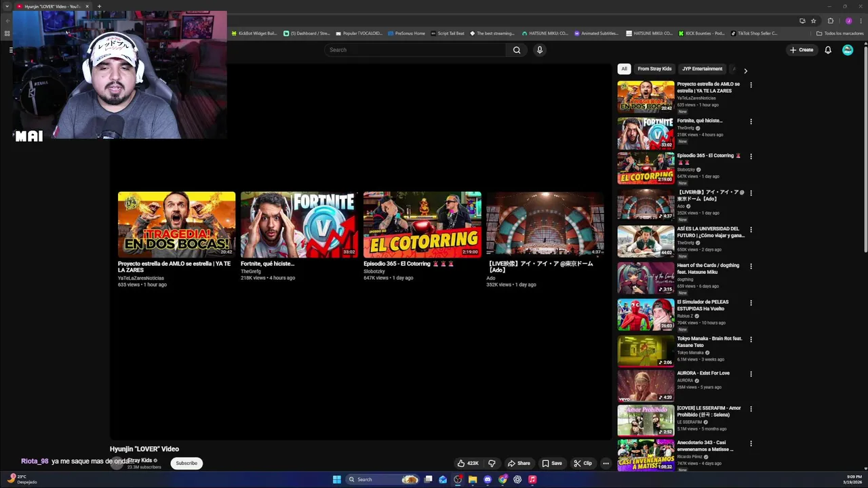Click the weather widget showing 23°C
This screenshot has height=488, width=868.
[22, 479]
